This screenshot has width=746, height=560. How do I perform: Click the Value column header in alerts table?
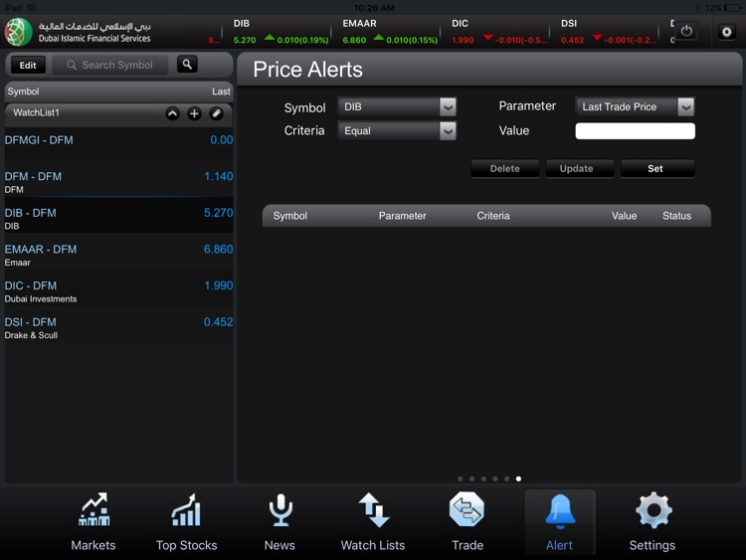coord(624,216)
